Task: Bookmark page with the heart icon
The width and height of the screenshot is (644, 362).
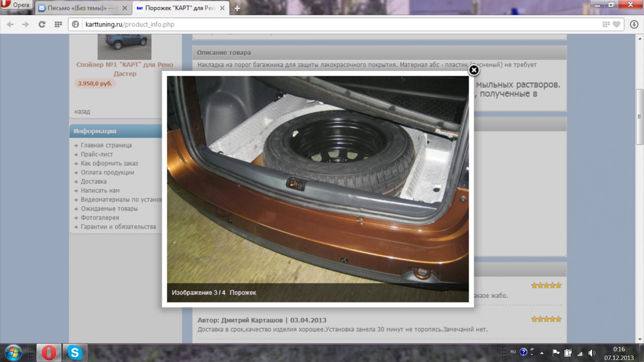Action: (x=616, y=24)
